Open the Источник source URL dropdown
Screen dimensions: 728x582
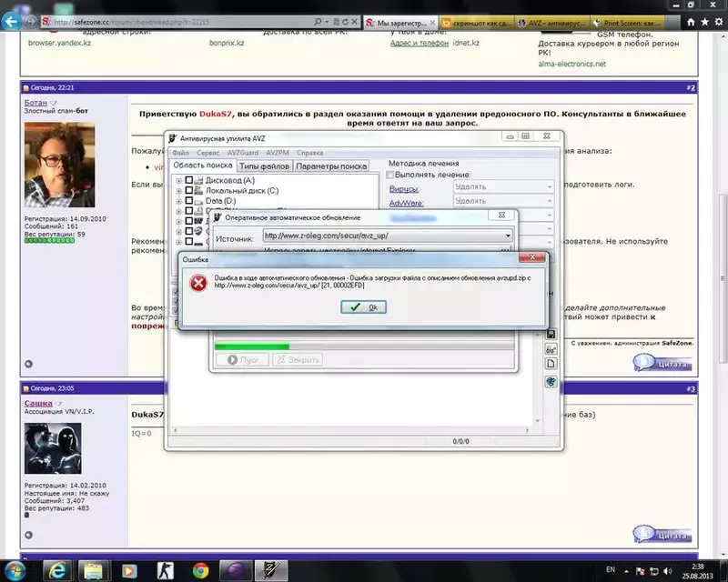pos(508,236)
